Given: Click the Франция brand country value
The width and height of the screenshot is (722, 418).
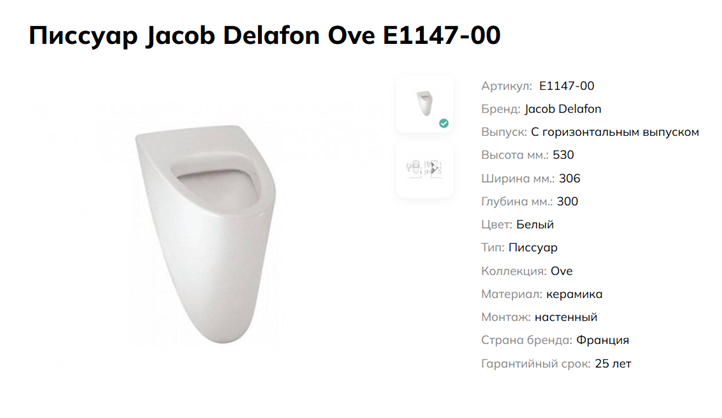Looking at the screenshot, I should [x=602, y=340].
